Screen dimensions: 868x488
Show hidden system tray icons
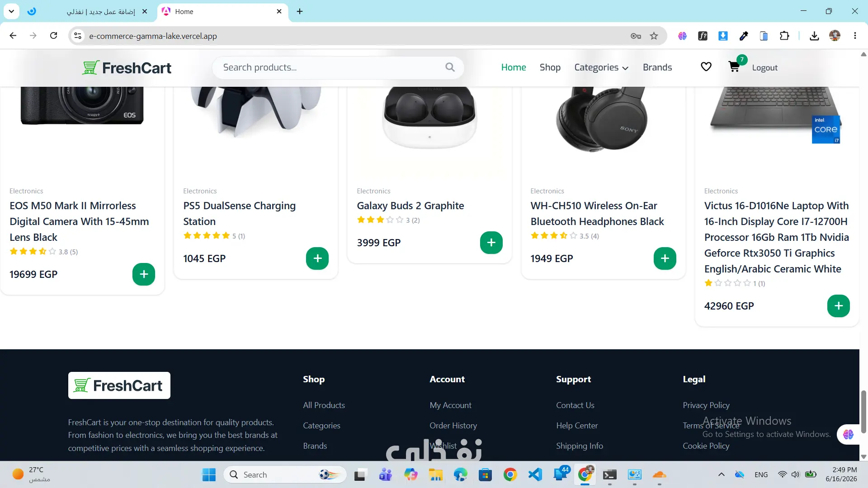tap(722, 474)
